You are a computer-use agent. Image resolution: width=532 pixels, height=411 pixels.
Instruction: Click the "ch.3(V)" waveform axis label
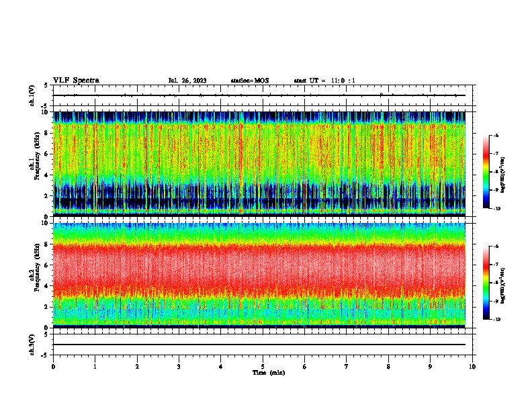(x=32, y=345)
